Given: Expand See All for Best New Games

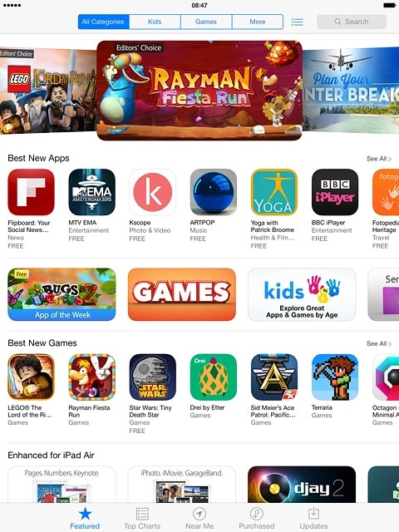Looking at the screenshot, I should (379, 343).
